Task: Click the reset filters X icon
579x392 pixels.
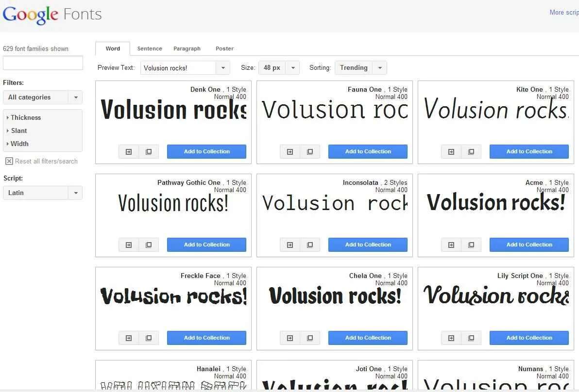Action: tap(9, 161)
